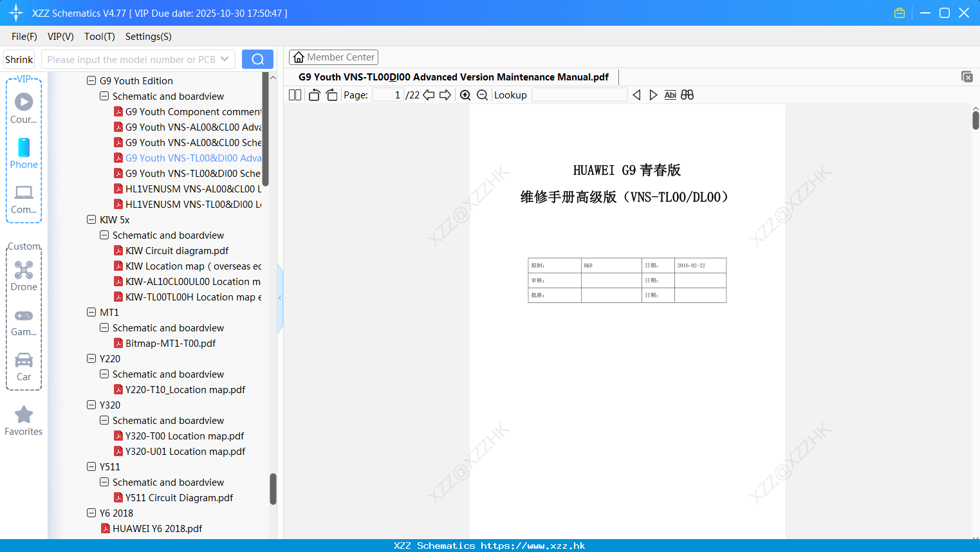Click the Lookup text field
The height and width of the screenshot is (552, 980).
click(x=579, y=95)
